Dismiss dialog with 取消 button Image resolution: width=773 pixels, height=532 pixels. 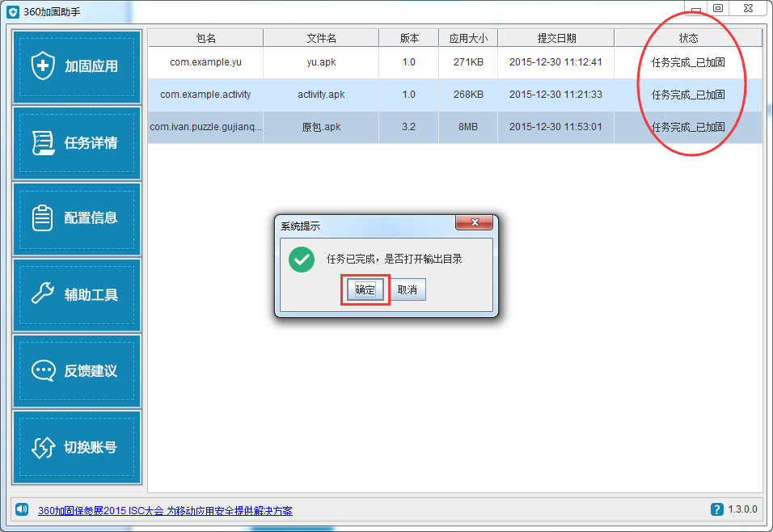pos(408,289)
